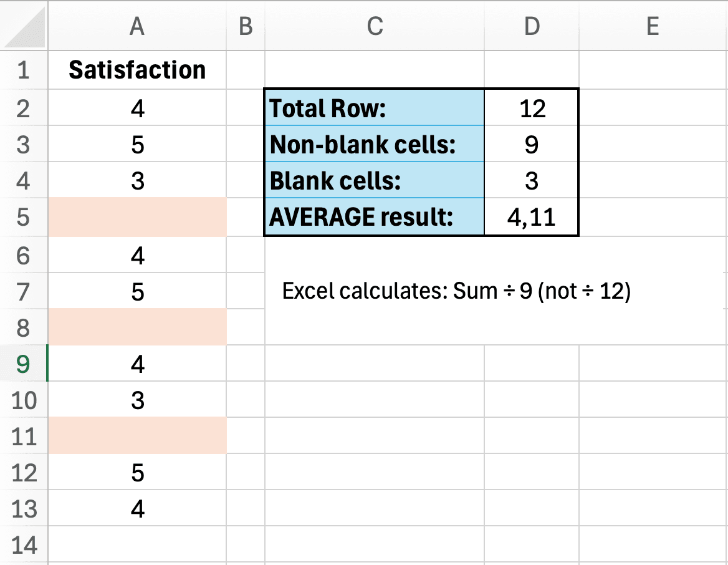This screenshot has height=565, width=728.
Task: Click the Satisfaction header cell
Action: [137, 70]
